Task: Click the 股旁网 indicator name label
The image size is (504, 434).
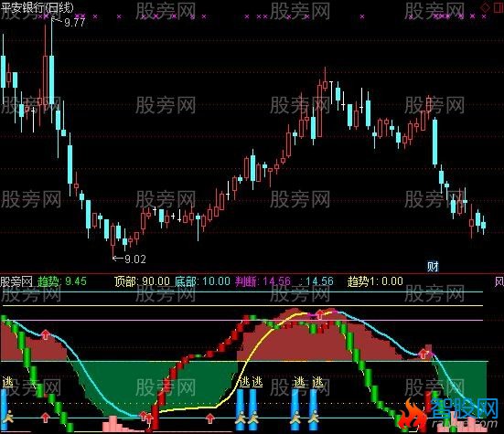Action: 16,281
